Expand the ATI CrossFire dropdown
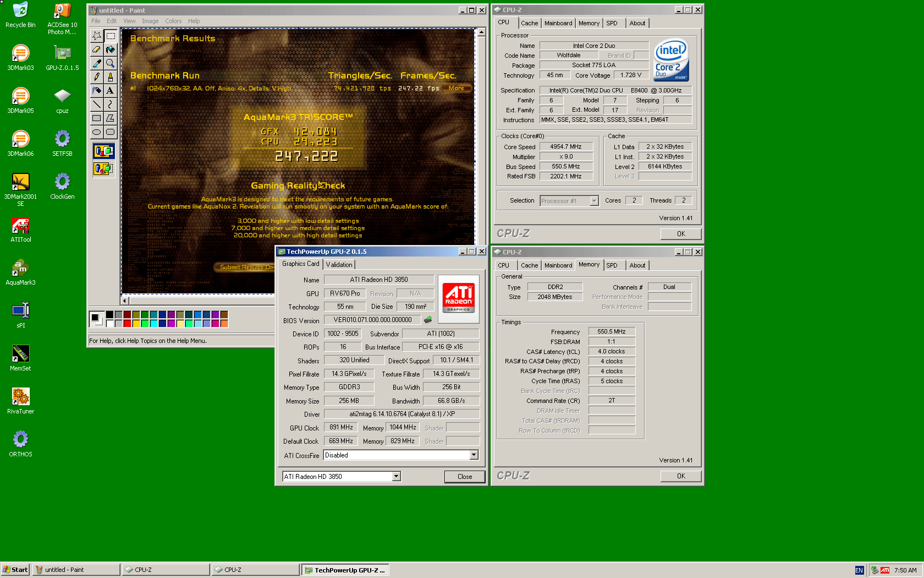 coord(474,455)
